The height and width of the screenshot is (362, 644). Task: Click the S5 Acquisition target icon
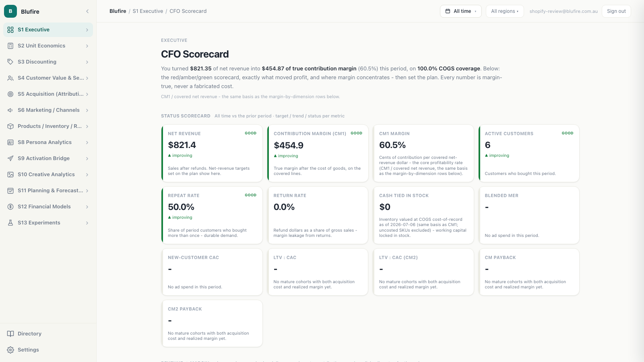tap(10, 94)
